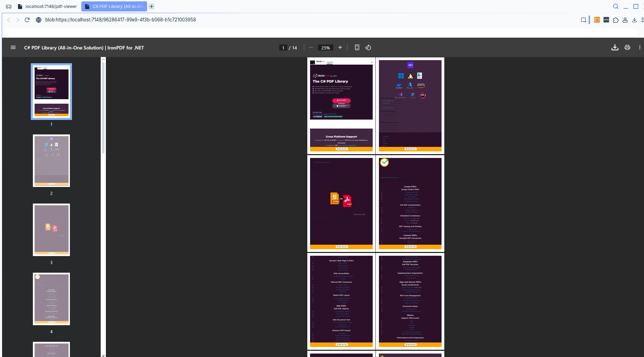
Task: Open the browser profile avatar menu
Action: tap(625, 20)
